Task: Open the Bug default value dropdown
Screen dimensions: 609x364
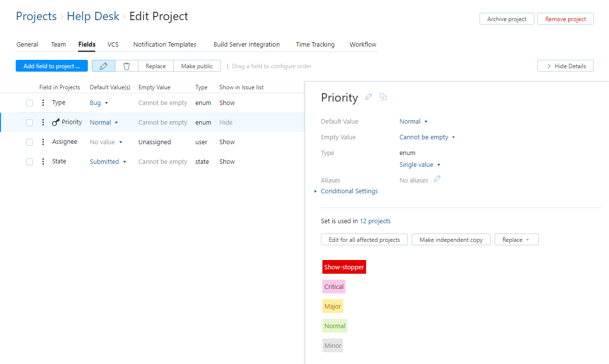Action: pos(99,103)
